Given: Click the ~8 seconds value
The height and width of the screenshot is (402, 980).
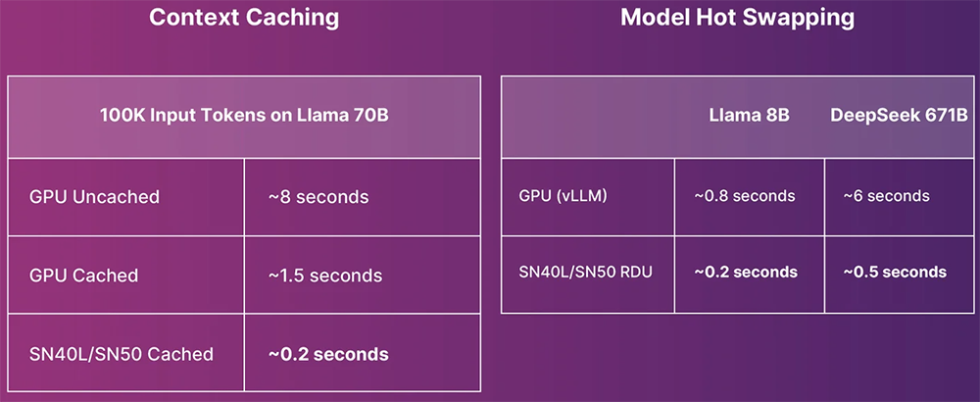Looking at the screenshot, I should pos(318,197).
